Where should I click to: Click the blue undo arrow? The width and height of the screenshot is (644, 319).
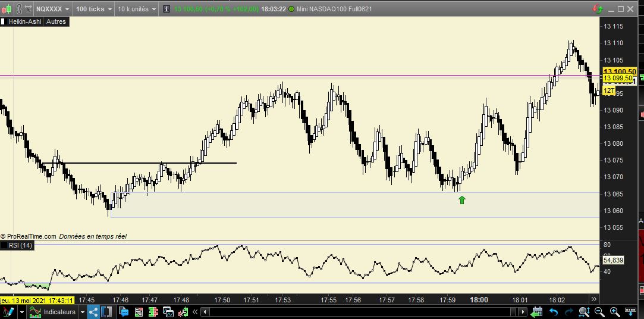pos(554,312)
